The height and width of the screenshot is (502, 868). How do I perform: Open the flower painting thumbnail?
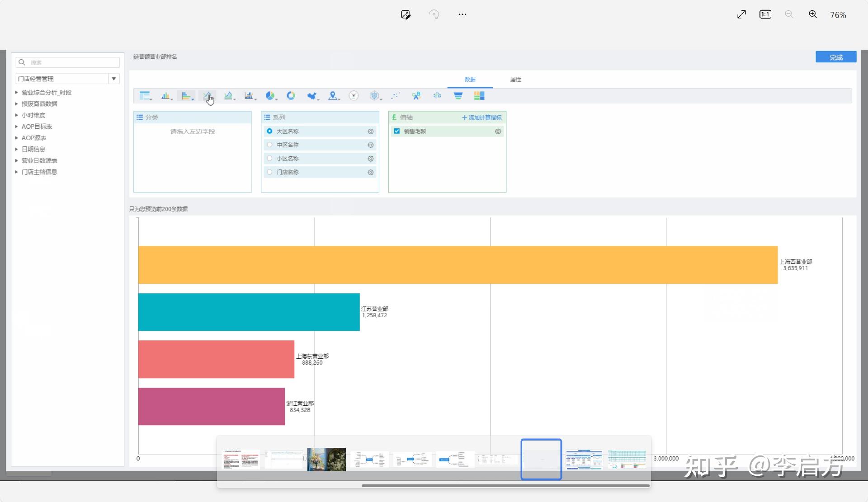pyautogui.click(x=326, y=460)
